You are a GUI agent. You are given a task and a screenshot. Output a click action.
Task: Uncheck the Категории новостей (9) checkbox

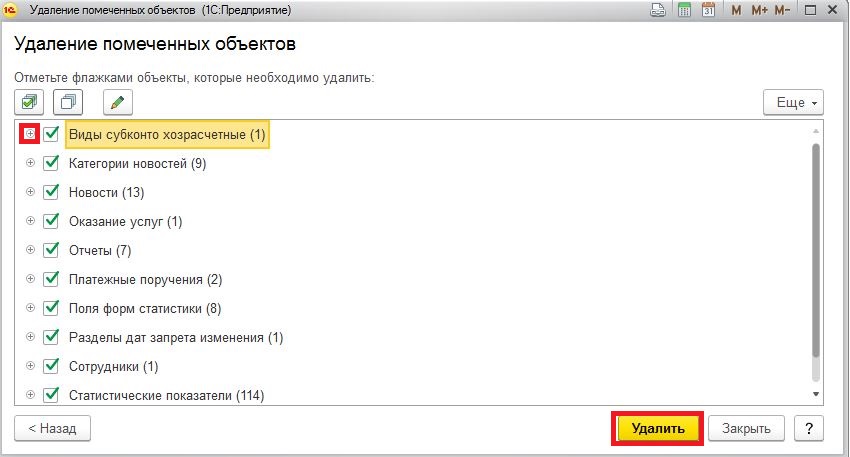pyautogui.click(x=51, y=163)
